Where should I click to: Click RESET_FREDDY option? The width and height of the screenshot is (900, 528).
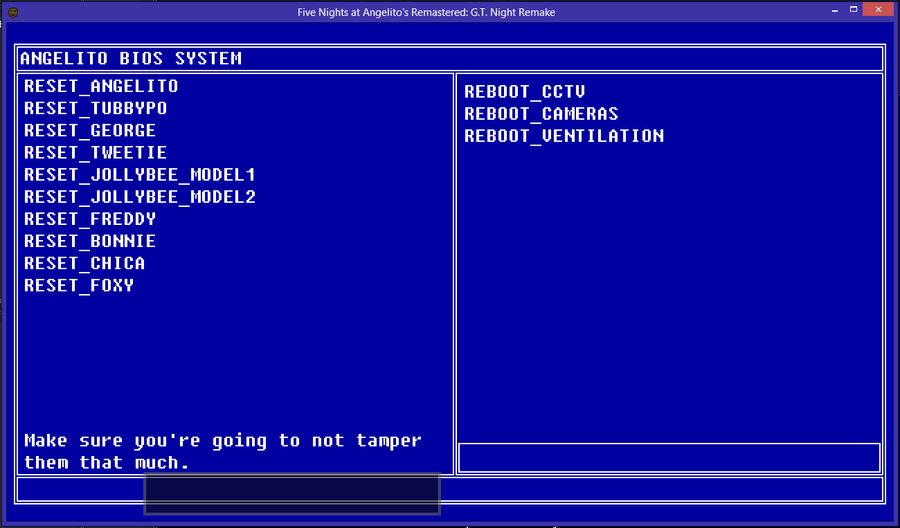[x=90, y=219]
